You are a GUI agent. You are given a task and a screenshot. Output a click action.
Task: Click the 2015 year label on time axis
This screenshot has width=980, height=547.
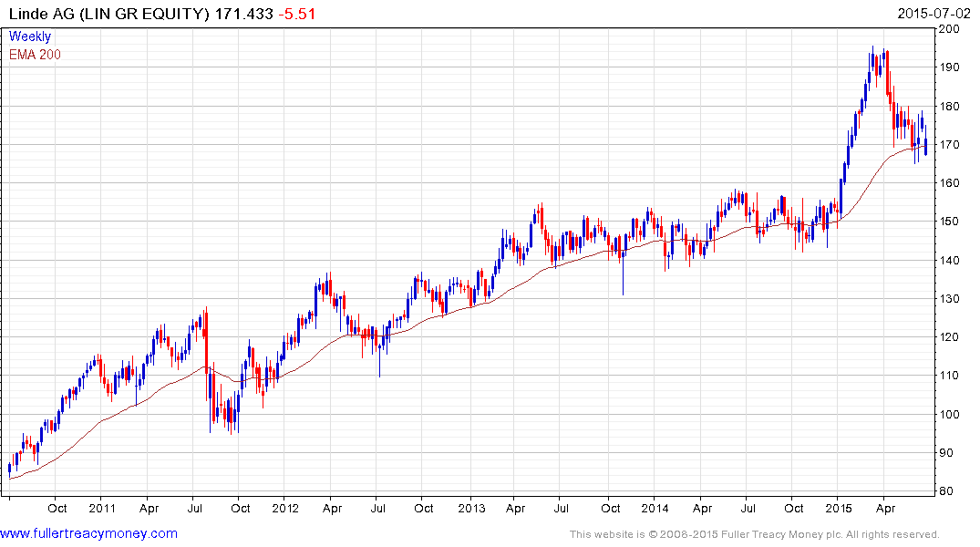point(838,508)
